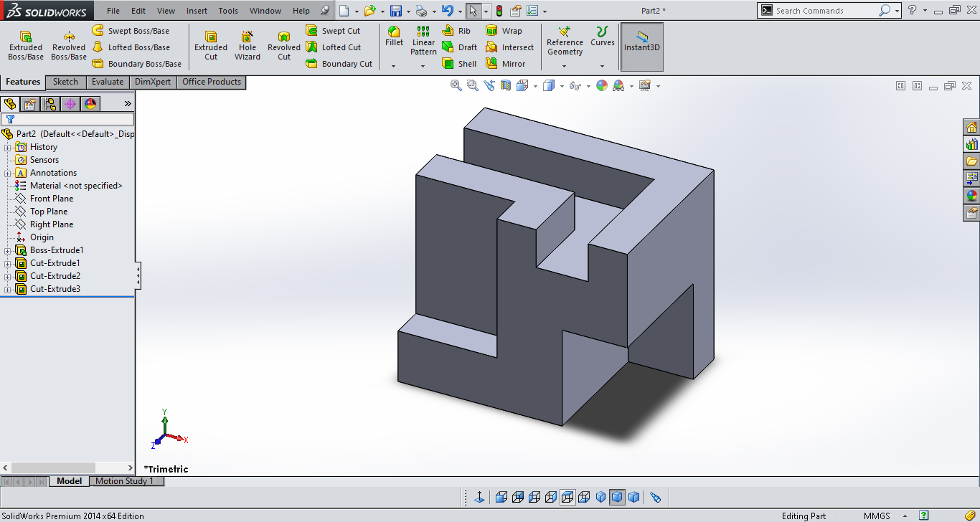The image size is (980, 522).
Task: Toggle the Select cursor tool
Action: point(473,11)
